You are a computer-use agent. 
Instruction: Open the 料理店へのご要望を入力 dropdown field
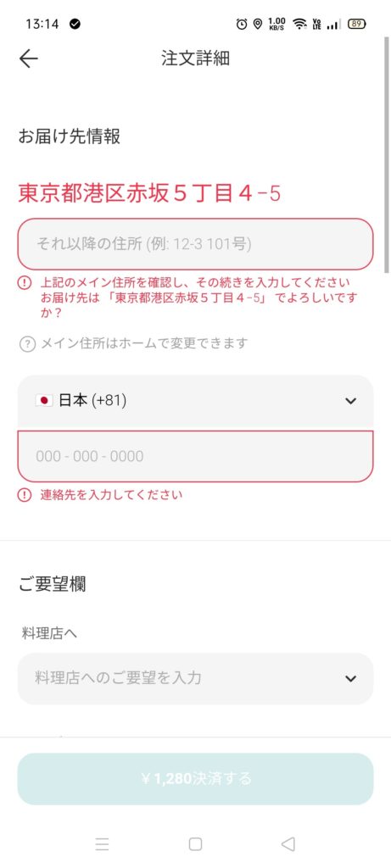[195, 679]
